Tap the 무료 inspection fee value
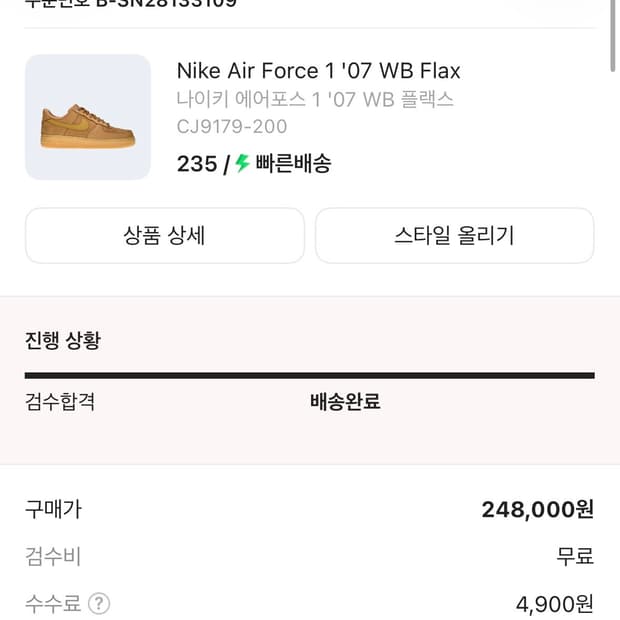 click(575, 556)
